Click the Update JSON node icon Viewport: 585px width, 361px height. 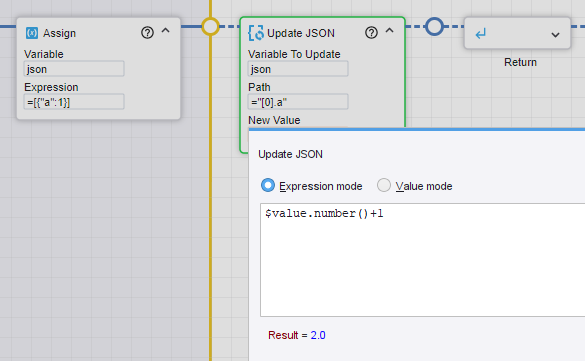click(x=256, y=33)
